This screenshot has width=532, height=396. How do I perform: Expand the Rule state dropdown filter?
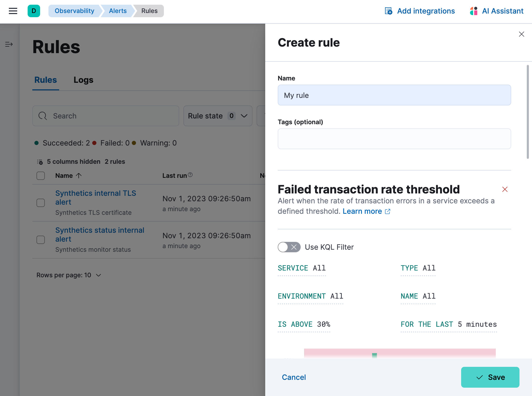coord(217,116)
